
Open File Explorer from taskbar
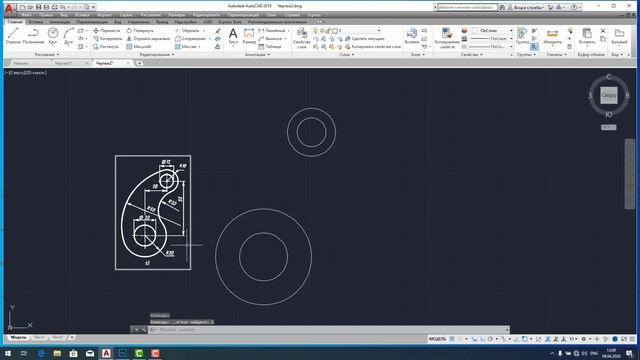(57, 353)
